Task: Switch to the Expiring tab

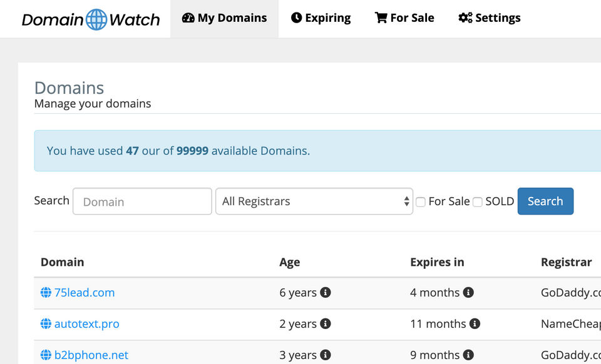Action: (321, 18)
